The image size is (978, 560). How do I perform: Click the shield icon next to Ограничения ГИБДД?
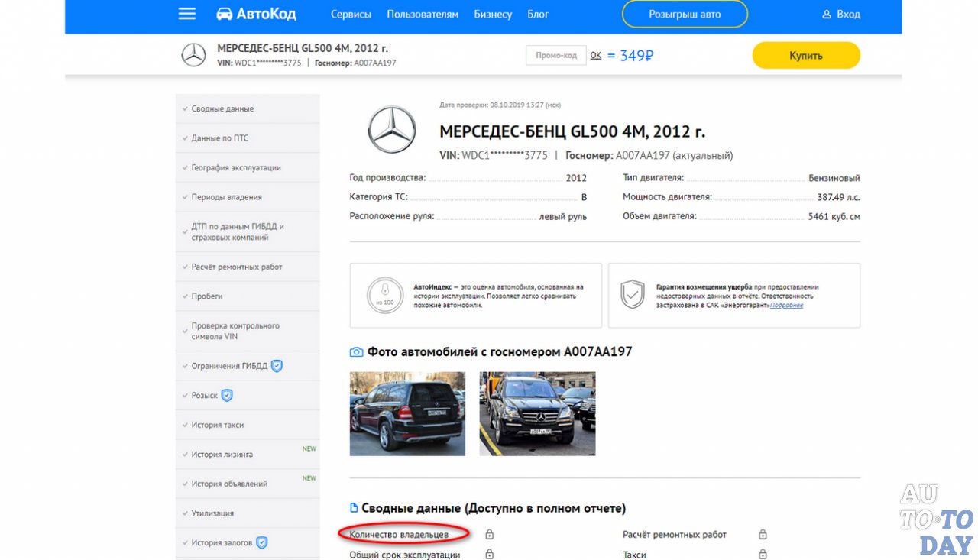coord(278,365)
